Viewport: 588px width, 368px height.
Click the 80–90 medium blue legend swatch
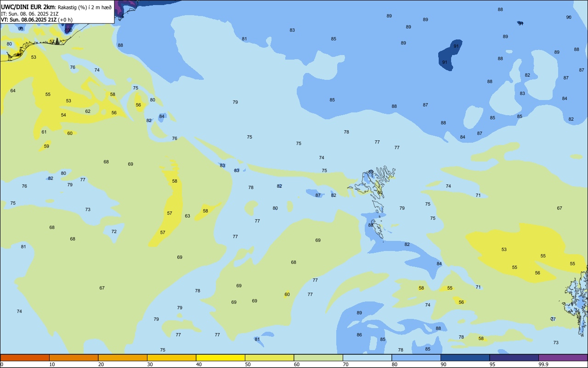416,357
